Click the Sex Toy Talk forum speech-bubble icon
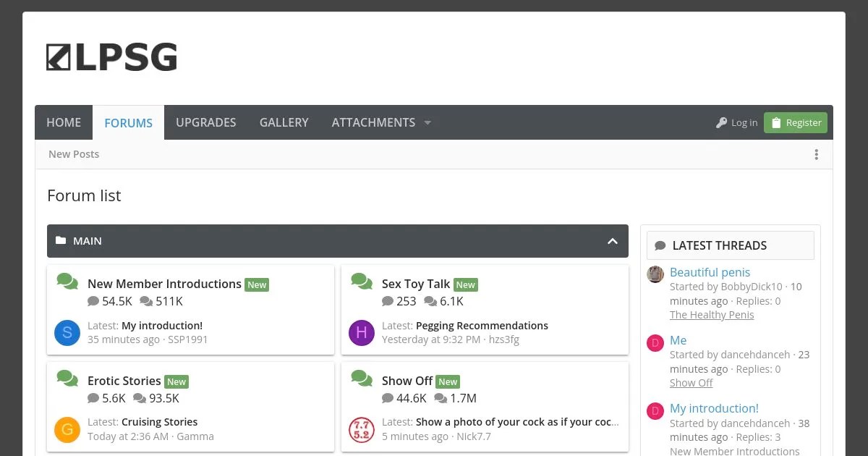This screenshot has height=456, width=868. point(361,282)
